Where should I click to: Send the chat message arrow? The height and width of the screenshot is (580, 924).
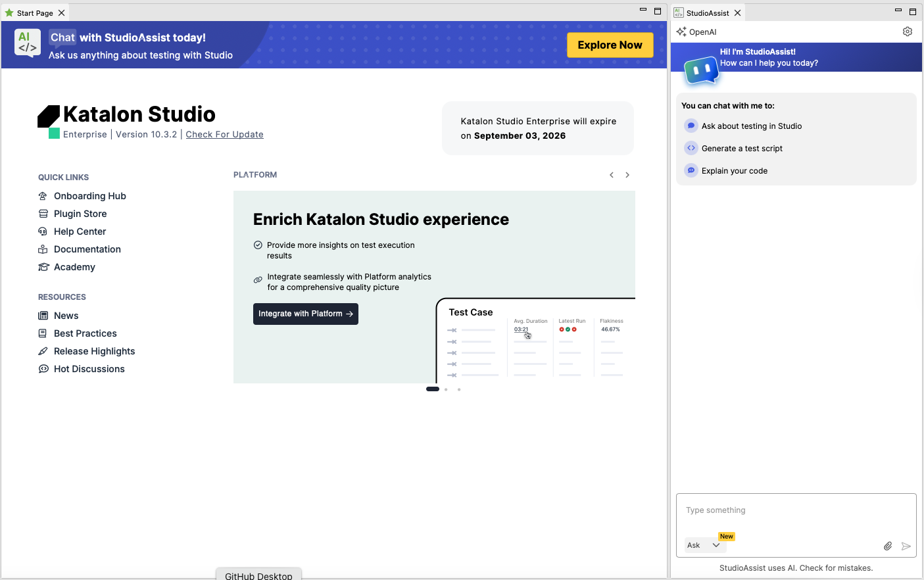click(x=906, y=546)
